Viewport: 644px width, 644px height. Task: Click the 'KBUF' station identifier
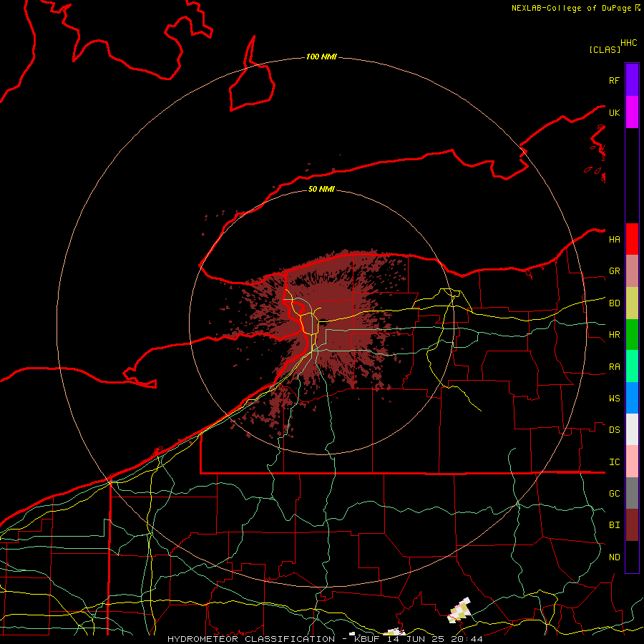(367, 639)
